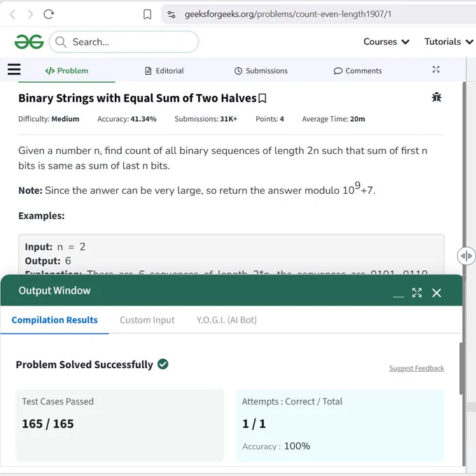This screenshot has width=476, height=476.
Task: Click Submissions: 31K+ stat
Action: [x=206, y=119]
